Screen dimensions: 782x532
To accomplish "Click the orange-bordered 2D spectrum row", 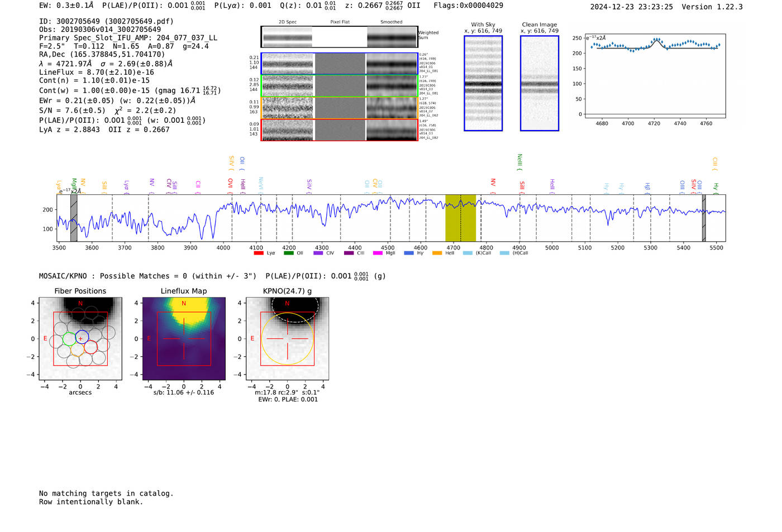I will (x=339, y=108).
